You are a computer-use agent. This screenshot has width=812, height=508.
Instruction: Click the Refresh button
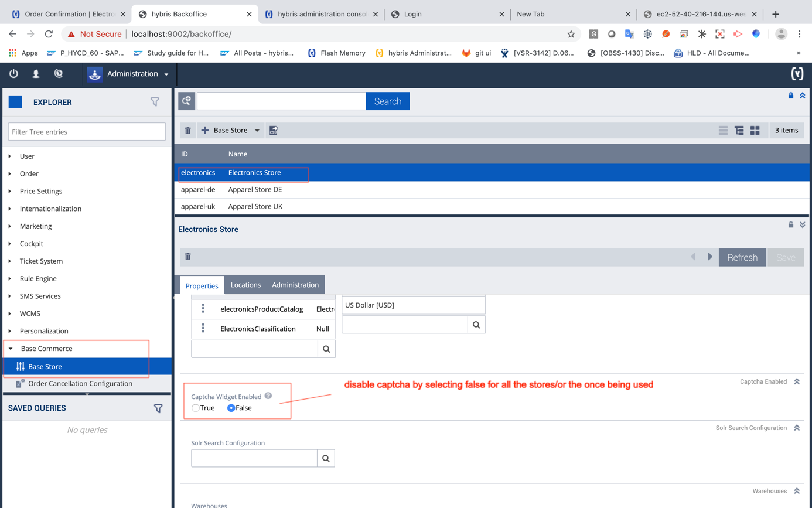(742, 258)
